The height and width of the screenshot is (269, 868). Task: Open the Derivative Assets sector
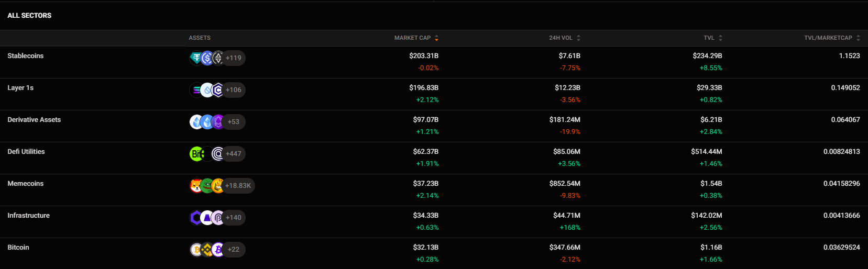coord(34,120)
